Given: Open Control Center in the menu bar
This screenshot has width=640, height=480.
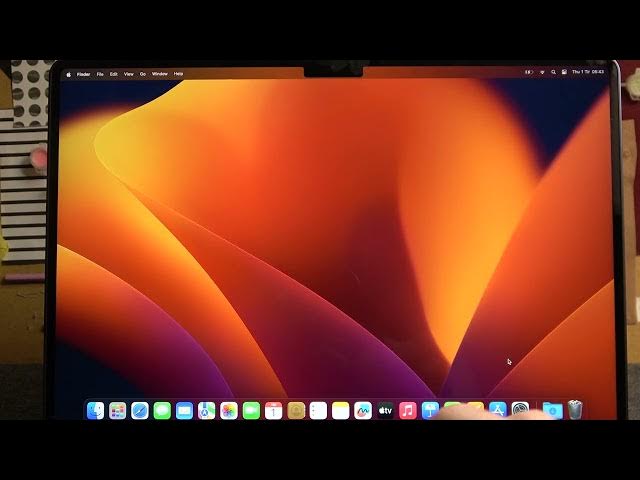Looking at the screenshot, I should click(x=564, y=72).
